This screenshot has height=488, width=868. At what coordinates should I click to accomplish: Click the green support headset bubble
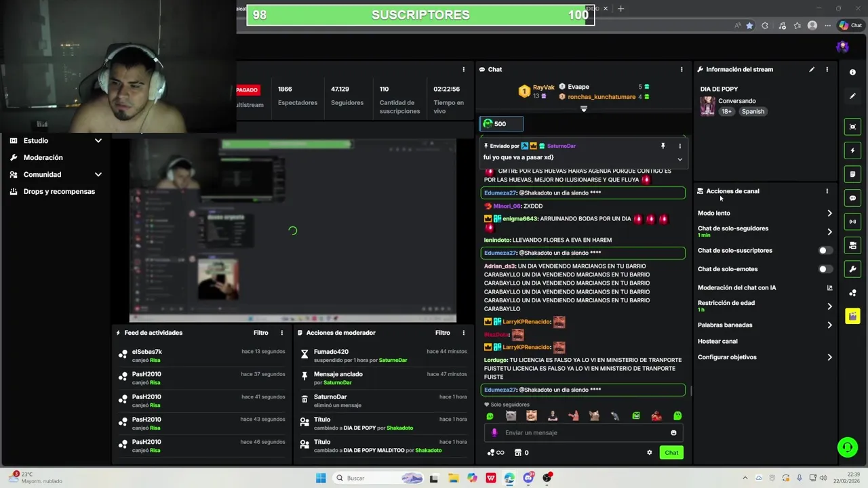847,447
